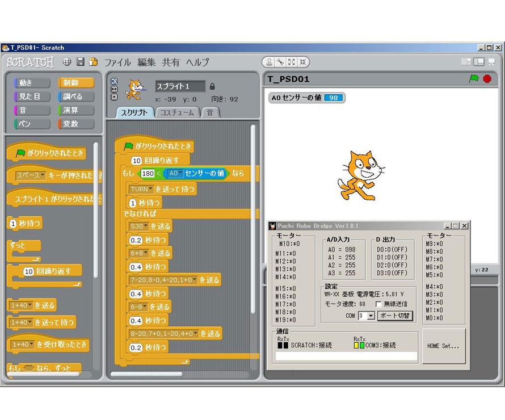Click the Sprite cat thumbnail in the header
Screen dimensions: 505x420
136,89
